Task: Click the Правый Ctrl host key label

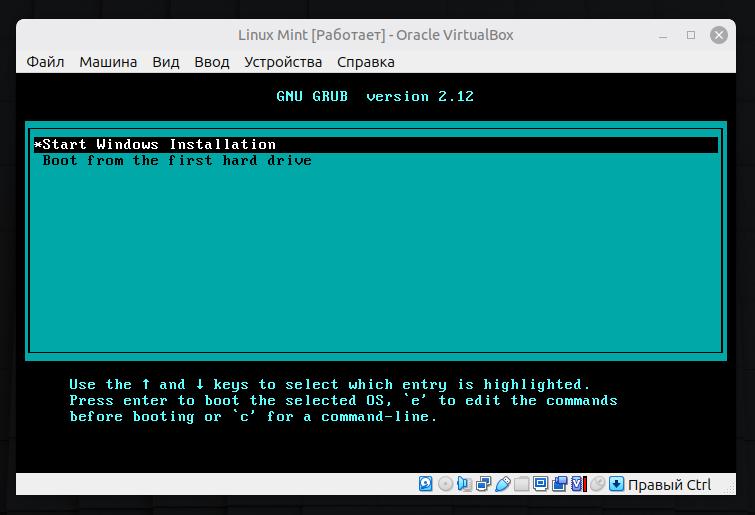Action: (x=669, y=484)
